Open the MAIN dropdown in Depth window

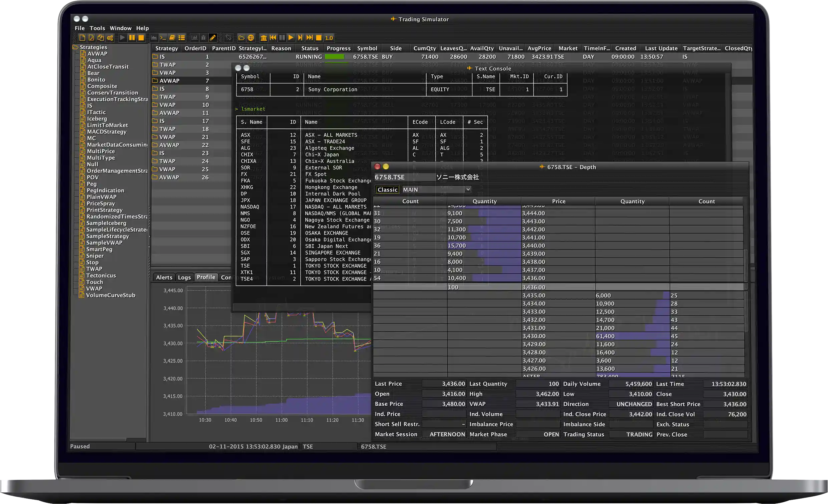(x=467, y=189)
